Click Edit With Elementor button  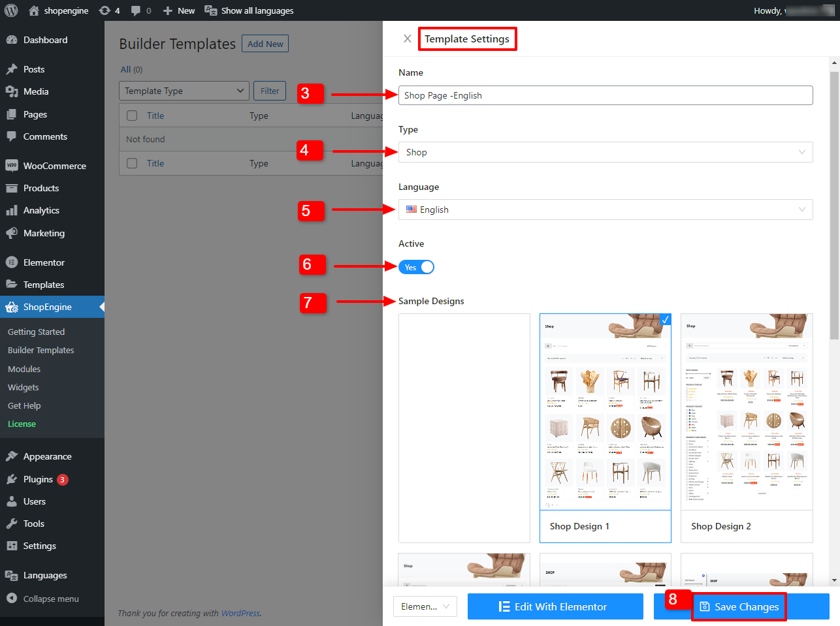point(555,606)
